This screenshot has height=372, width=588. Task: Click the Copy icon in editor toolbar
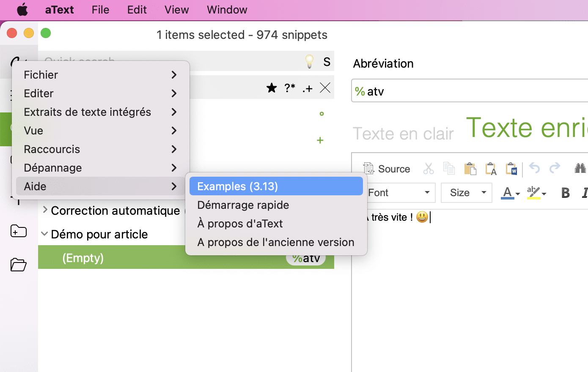coord(449,169)
